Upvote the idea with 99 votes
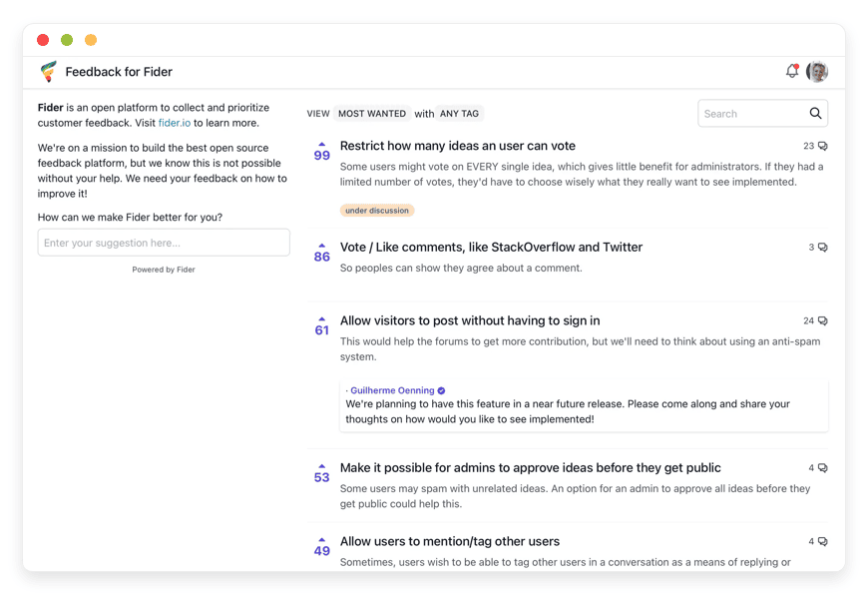 coord(321,145)
